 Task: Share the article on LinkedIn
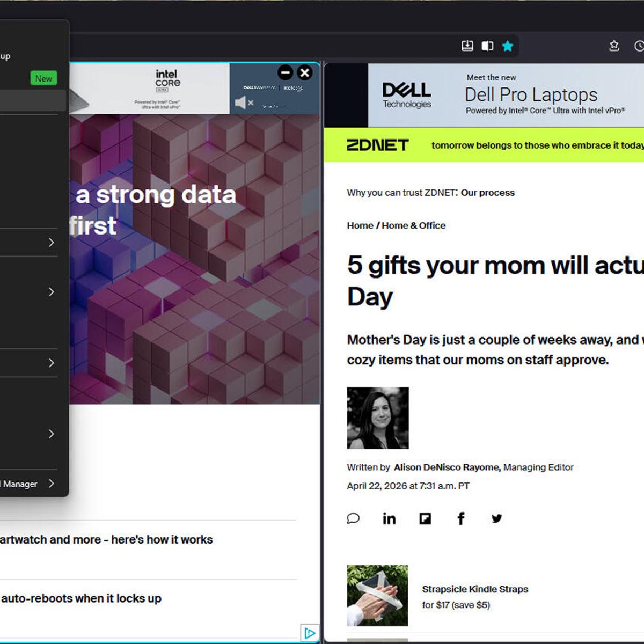[389, 518]
